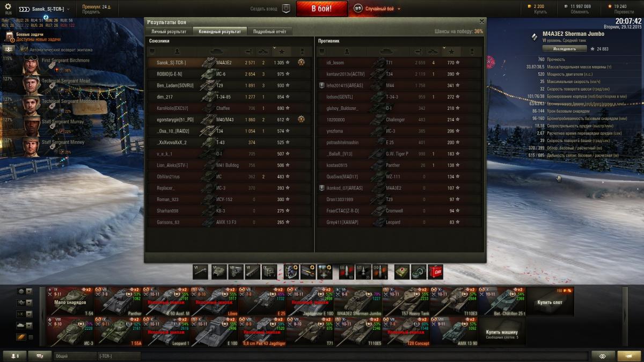Open the Общий chat tab
The width and height of the screenshot is (644, 362).
pyautogui.click(x=74, y=356)
